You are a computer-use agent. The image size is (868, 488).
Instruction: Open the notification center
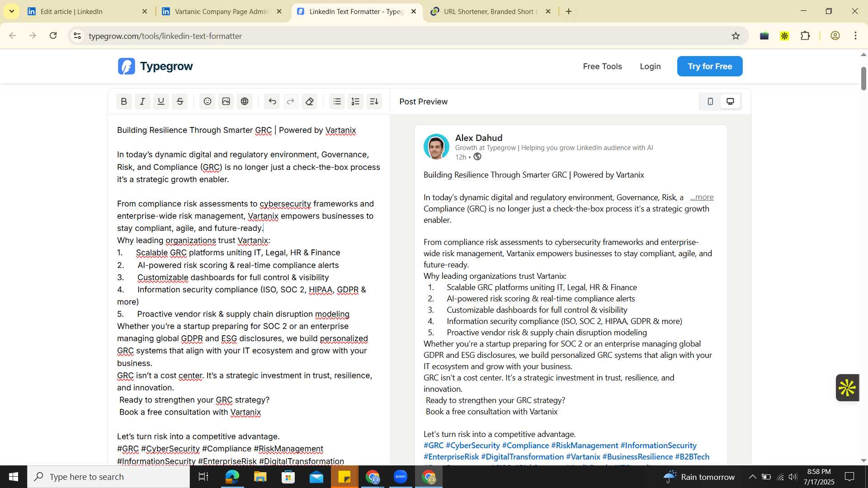pos(849,477)
